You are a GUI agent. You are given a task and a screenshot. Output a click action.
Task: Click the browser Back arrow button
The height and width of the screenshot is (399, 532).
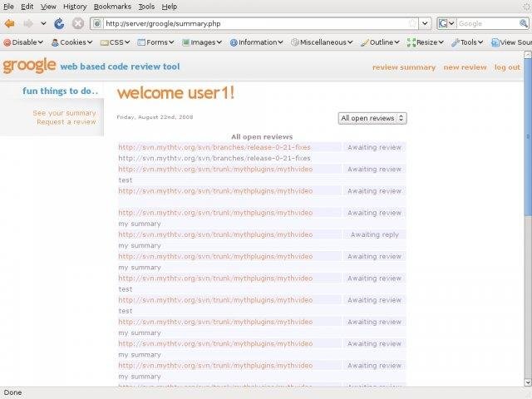coord(9,23)
